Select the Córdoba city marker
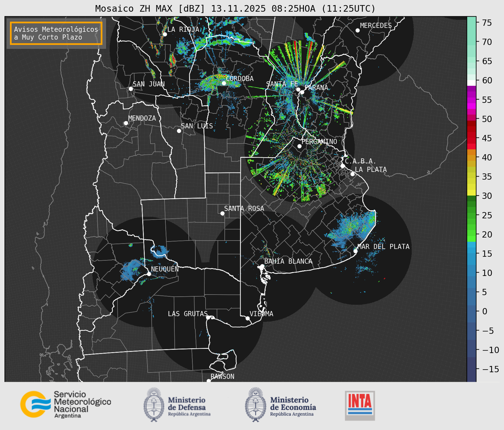 tap(224, 83)
